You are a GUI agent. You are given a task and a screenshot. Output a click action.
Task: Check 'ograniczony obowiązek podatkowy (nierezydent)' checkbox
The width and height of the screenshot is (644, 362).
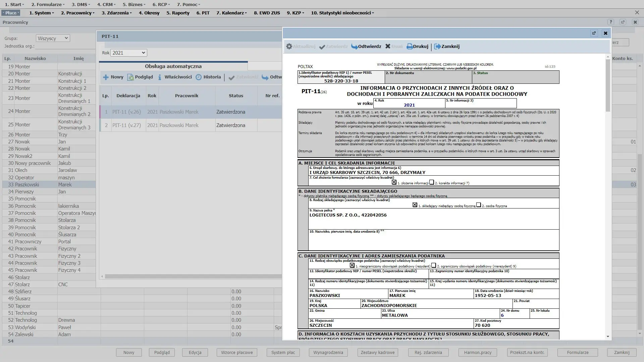click(434, 265)
